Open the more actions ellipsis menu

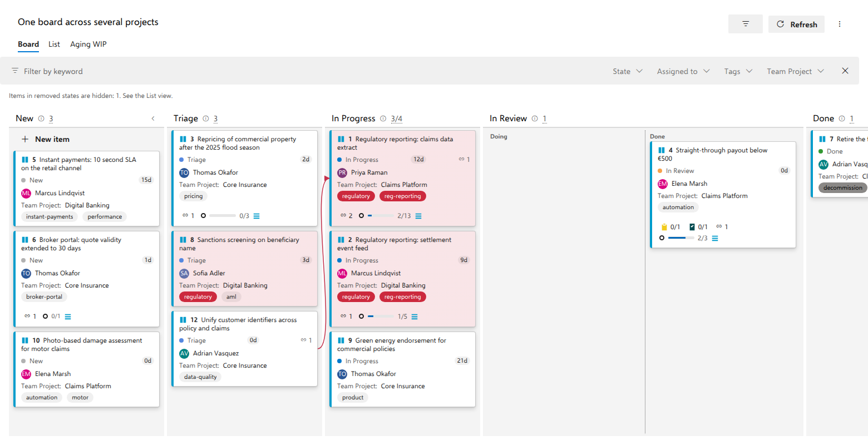click(x=840, y=24)
